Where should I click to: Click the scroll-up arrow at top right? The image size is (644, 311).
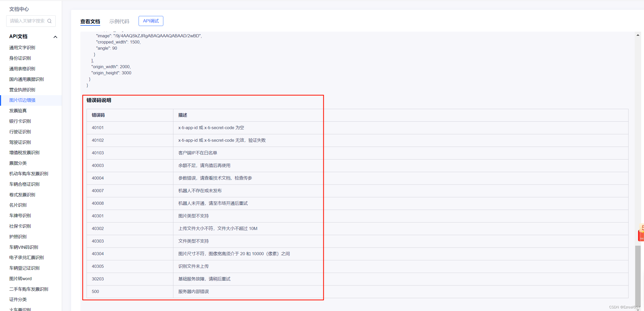pos(638,35)
